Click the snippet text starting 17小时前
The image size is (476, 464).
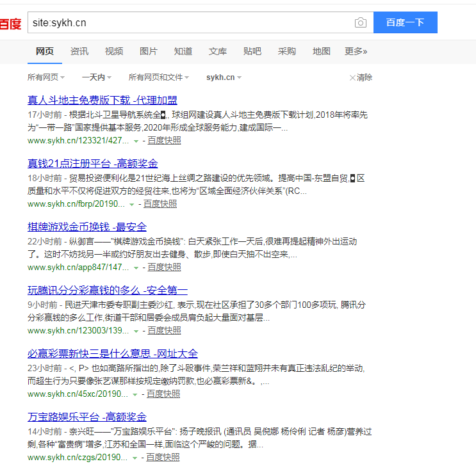(197, 121)
